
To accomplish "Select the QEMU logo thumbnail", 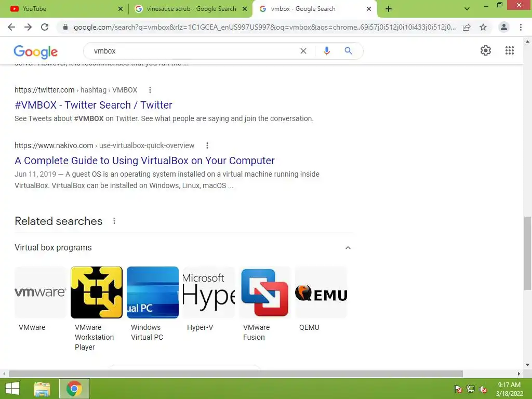I will point(321,292).
